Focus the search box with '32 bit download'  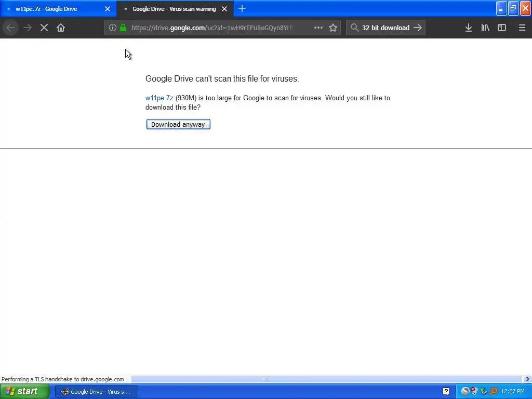[385, 28]
